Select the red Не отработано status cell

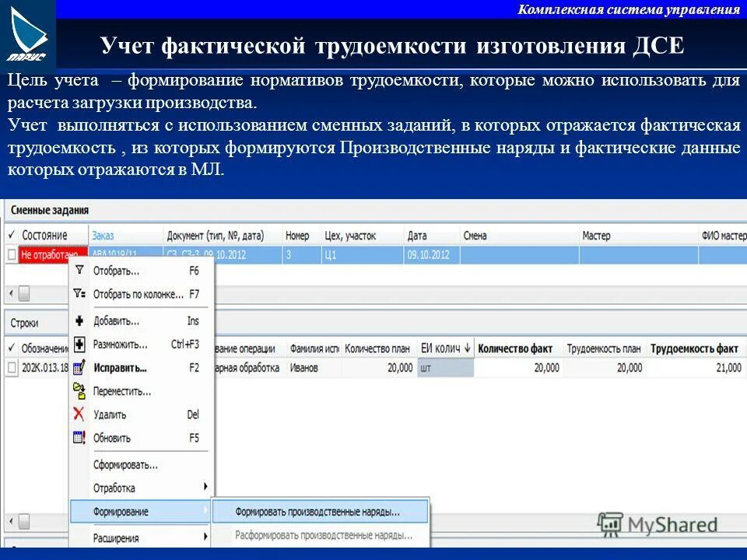coord(53,255)
